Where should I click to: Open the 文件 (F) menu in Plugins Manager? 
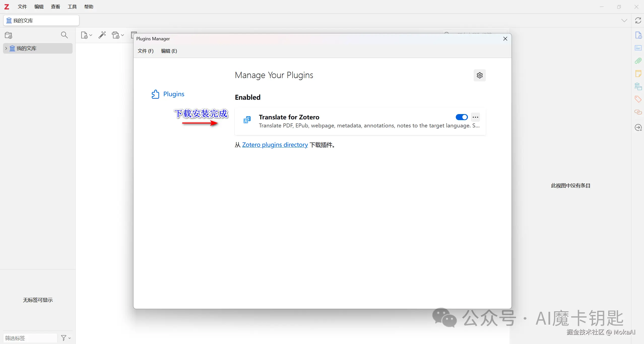[145, 51]
